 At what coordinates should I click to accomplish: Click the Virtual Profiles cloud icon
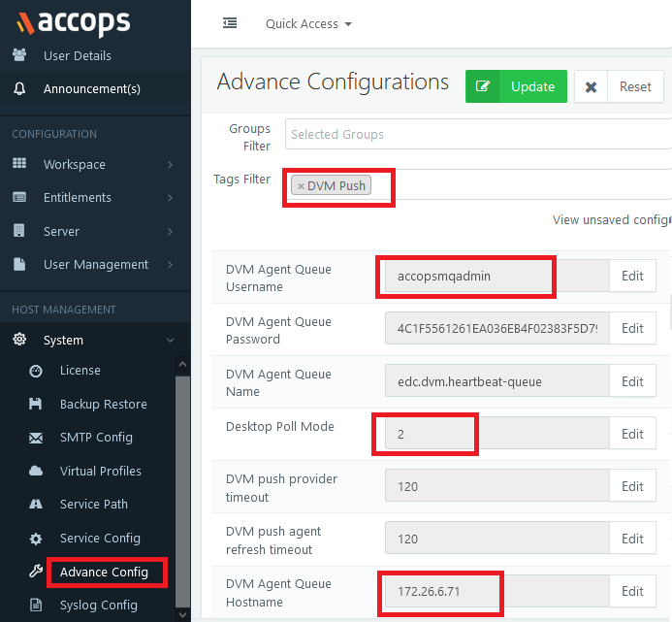pyautogui.click(x=36, y=471)
